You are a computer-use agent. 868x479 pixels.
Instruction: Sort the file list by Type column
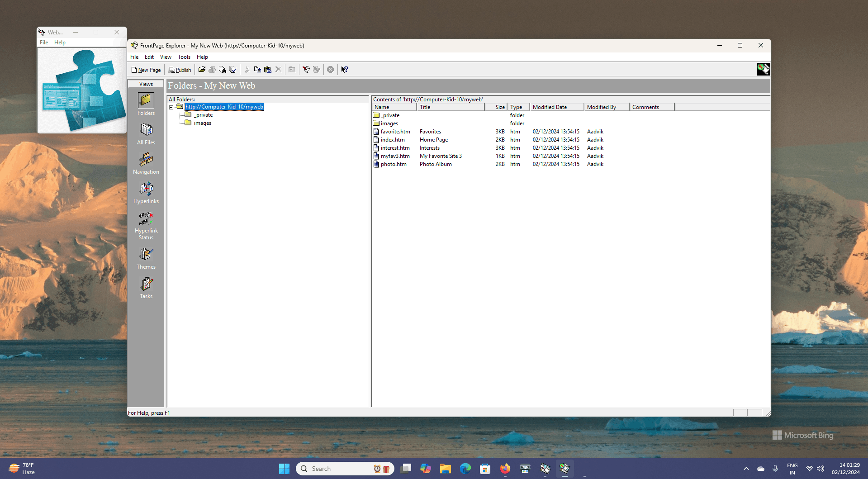[518, 107]
